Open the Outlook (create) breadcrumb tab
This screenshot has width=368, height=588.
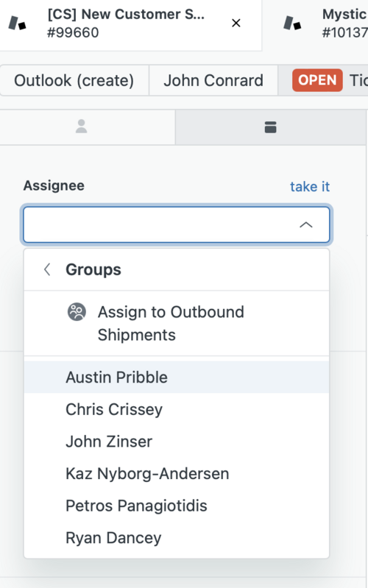[74, 80]
